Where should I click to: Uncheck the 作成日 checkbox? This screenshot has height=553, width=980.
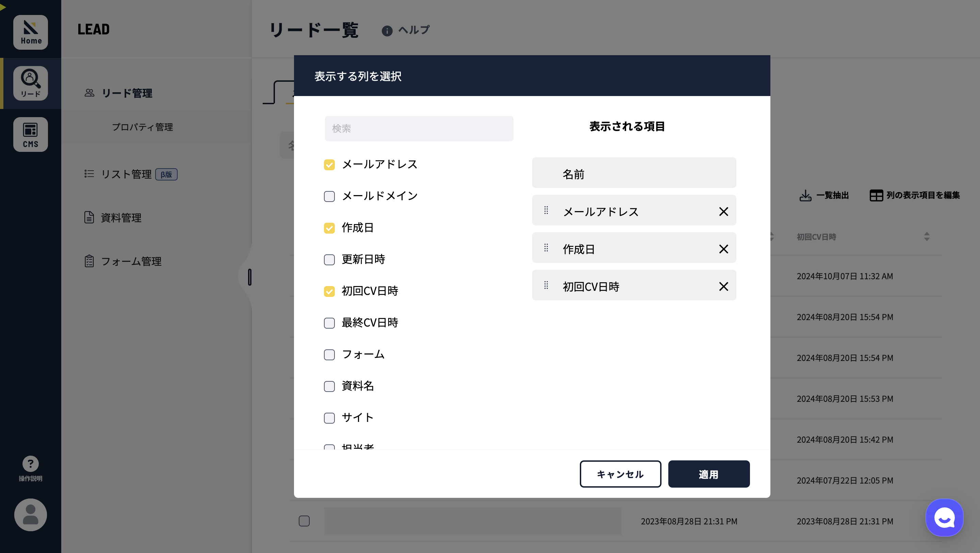point(329,228)
